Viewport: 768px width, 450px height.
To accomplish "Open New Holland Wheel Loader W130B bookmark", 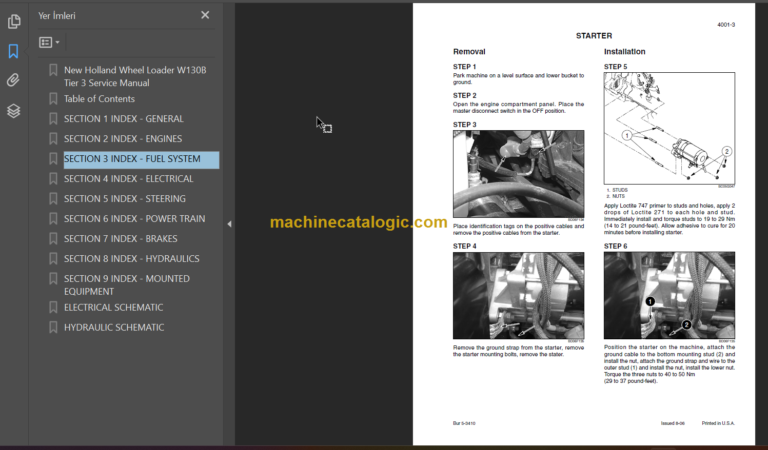I will tap(135, 76).
